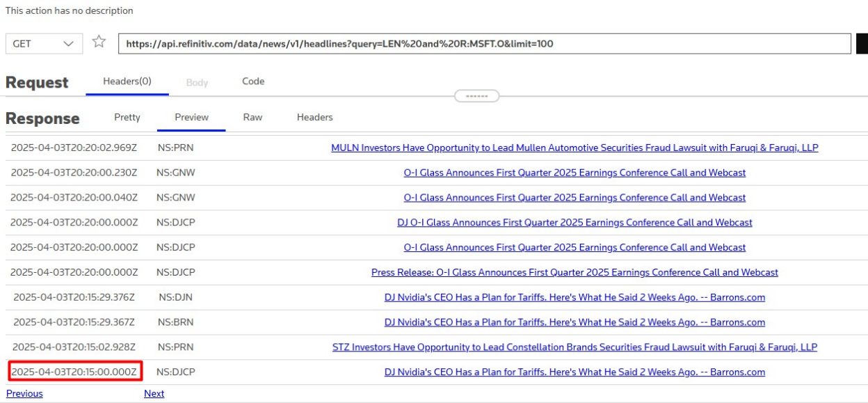This screenshot has height=403, width=868.
Task: Click the black Send button beside the URL
Action: (x=862, y=42)
